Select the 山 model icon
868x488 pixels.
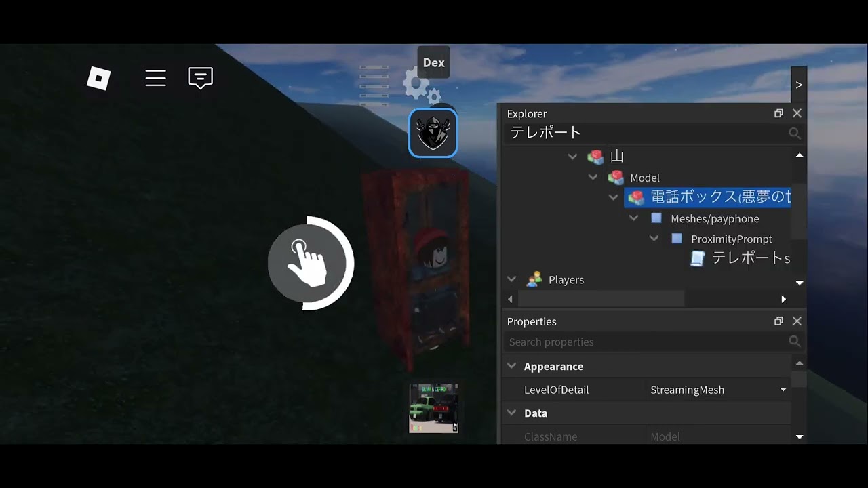(x=595, y=157)
